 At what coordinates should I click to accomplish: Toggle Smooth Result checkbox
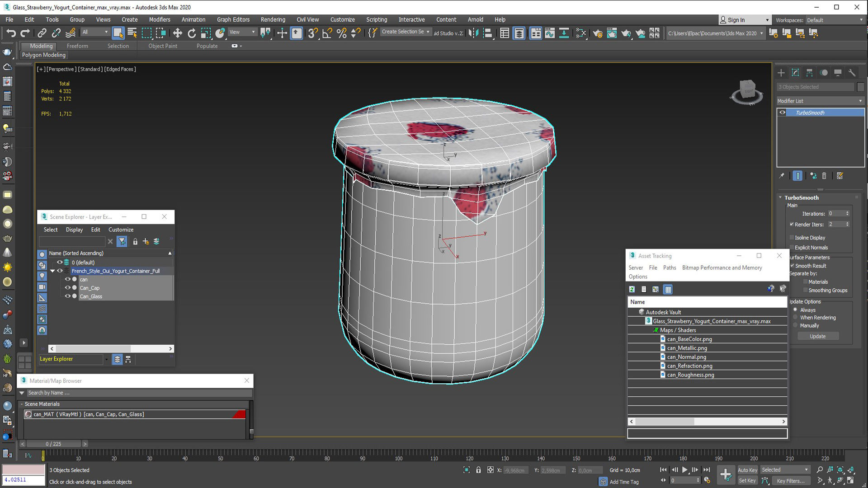click(793, 266)
